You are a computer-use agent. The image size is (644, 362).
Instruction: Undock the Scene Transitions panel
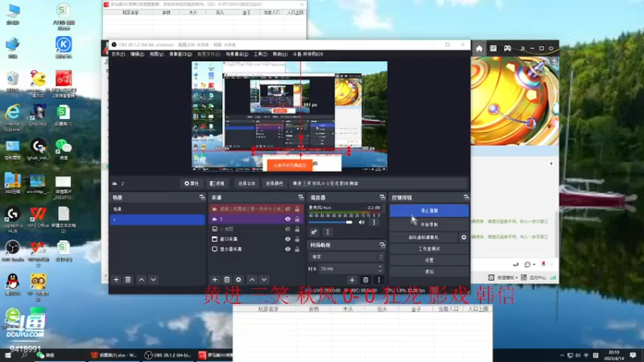pyautogui.click(x=382, y=245)
